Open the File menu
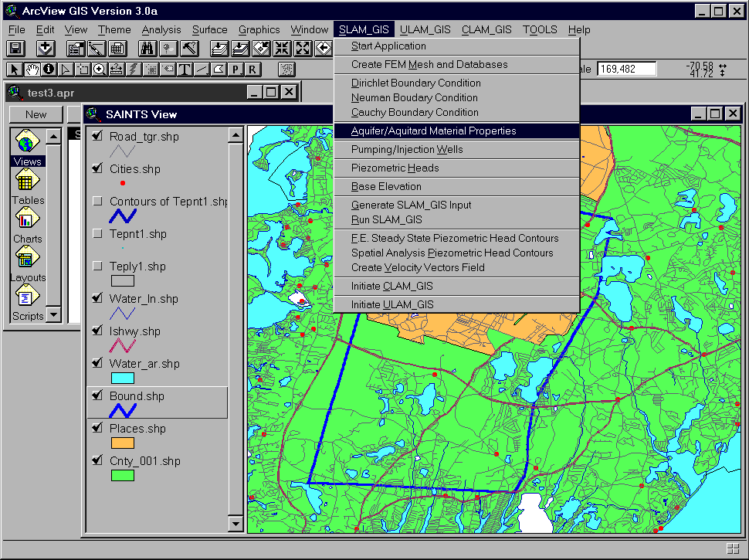Viewport: 749px width, 560px height. 17,29
